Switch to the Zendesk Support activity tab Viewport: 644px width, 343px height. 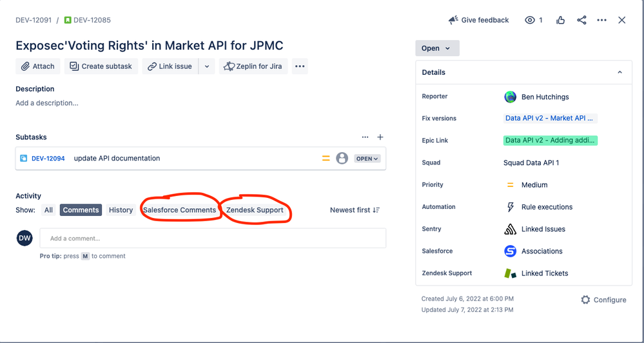(x=255, y=210)
